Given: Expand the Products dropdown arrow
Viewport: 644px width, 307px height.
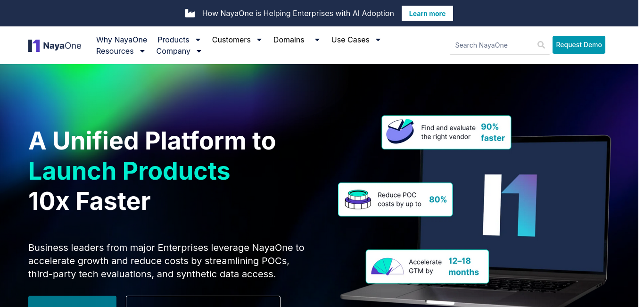Looking at the screenshot, I should 198,40.
